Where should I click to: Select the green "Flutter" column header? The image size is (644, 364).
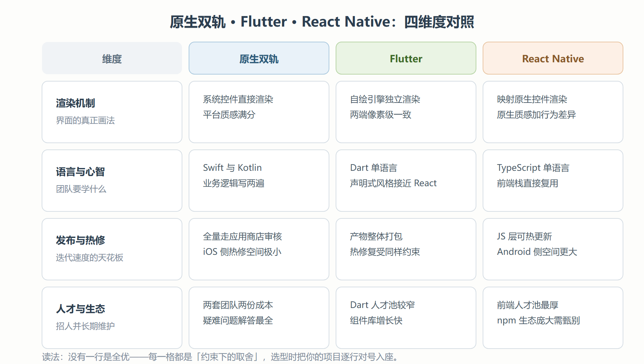coord(406,58)
